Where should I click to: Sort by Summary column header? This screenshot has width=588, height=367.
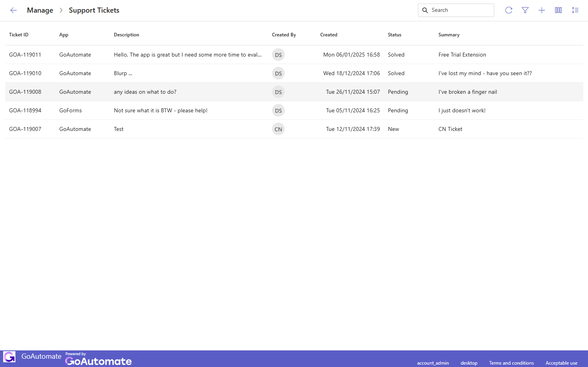(x=449, y=35)
